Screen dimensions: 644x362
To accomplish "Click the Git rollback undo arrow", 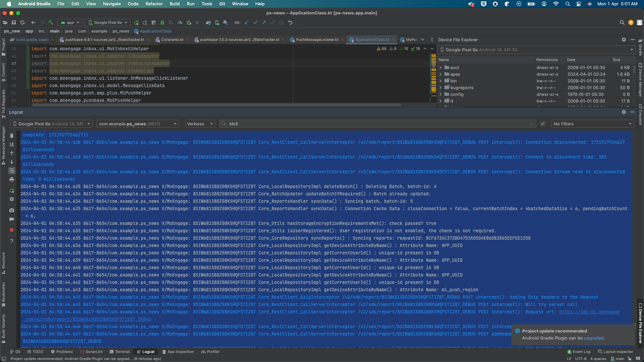I will click(x=290, y=22).
